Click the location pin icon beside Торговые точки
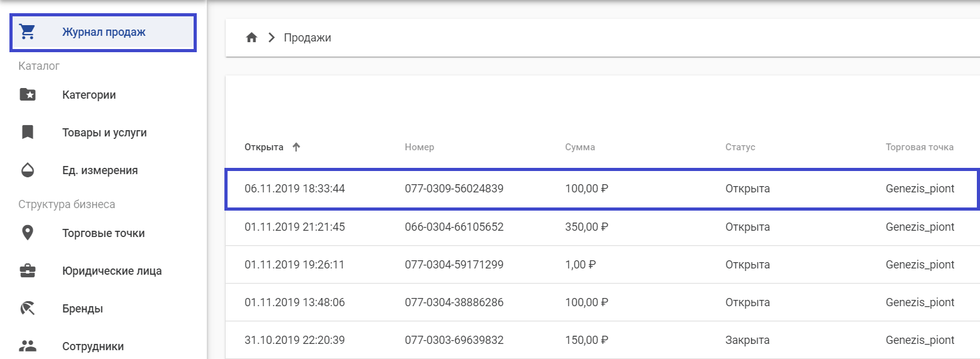The image size is (980, 359). (28, 233)
